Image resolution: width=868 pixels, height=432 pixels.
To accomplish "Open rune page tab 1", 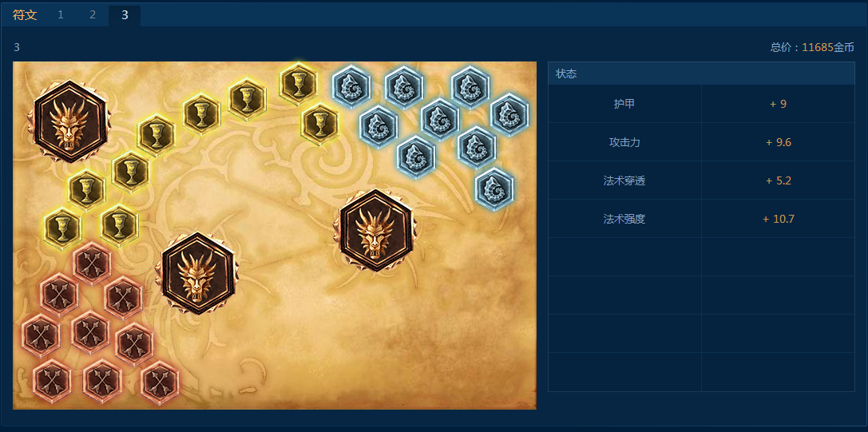I will pos(61,15).
